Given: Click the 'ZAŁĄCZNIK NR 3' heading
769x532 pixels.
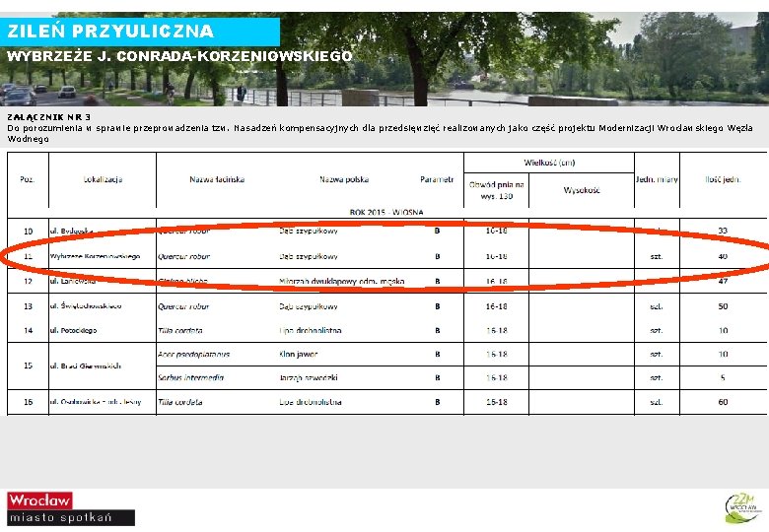Looking at the screenshot, I should 49,117.
